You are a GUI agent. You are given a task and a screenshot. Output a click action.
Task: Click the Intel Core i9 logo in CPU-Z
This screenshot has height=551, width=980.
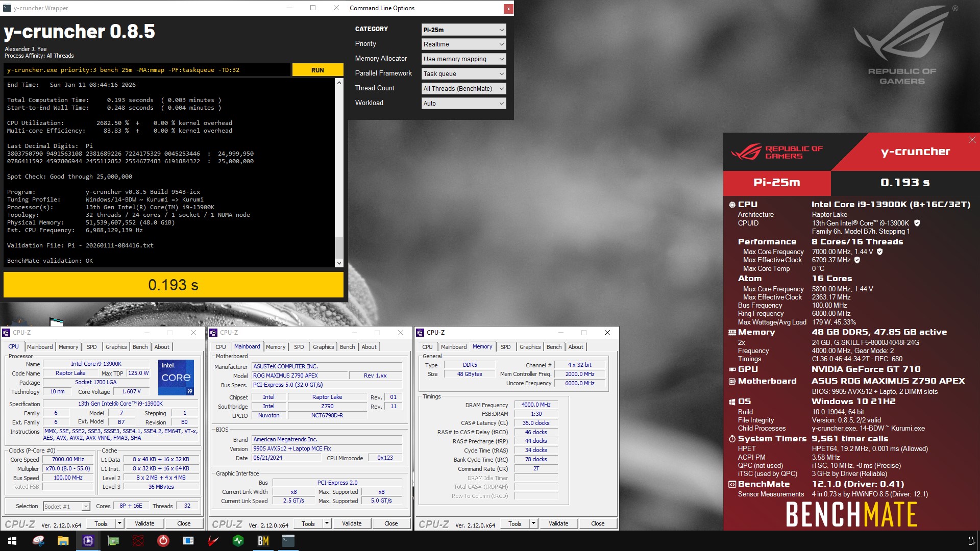[x=176, y=378]
